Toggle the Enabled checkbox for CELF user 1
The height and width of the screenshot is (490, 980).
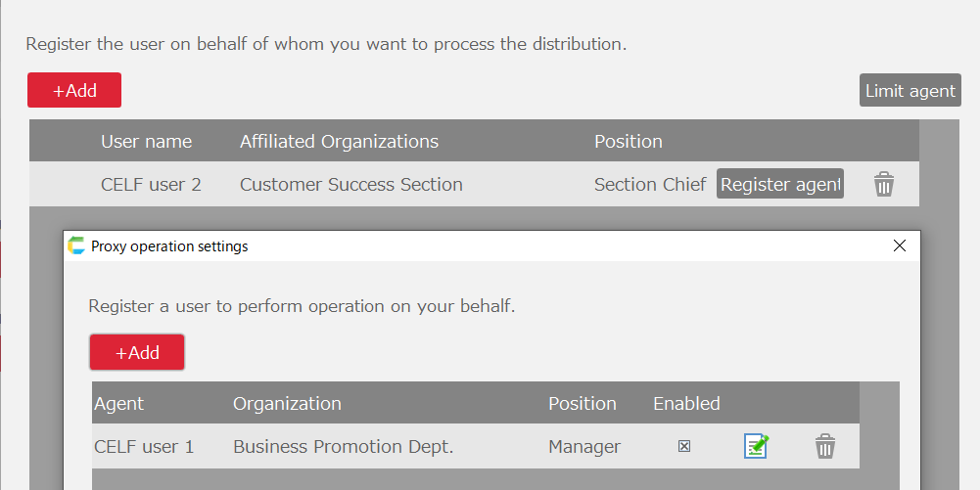pos(684,446)
